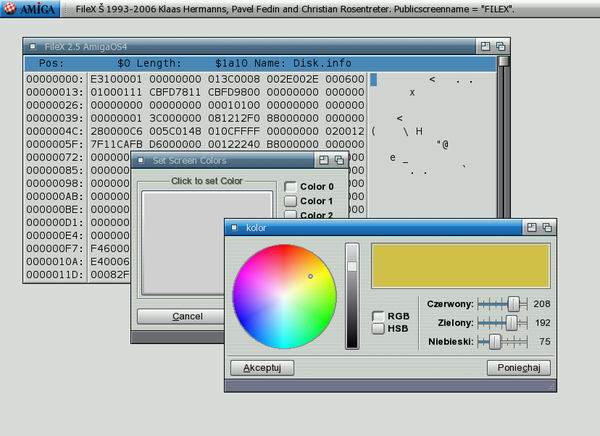The image size is (600, 436).
Task: Click the FileX window zoom gadget
Action: (485, 46)
